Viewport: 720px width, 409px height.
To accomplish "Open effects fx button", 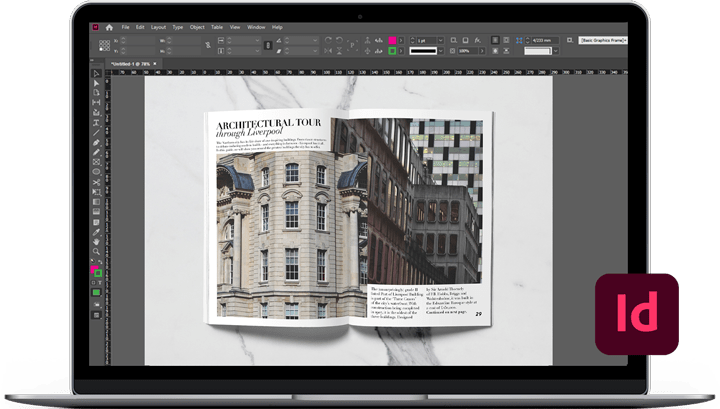I will (478, 40).
